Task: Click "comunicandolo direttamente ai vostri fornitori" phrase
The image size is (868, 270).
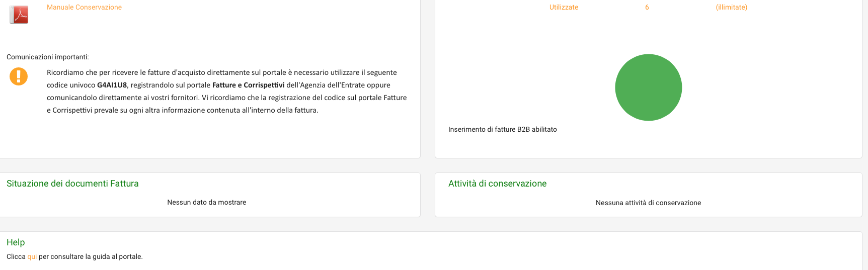Action: pos(122,98)
